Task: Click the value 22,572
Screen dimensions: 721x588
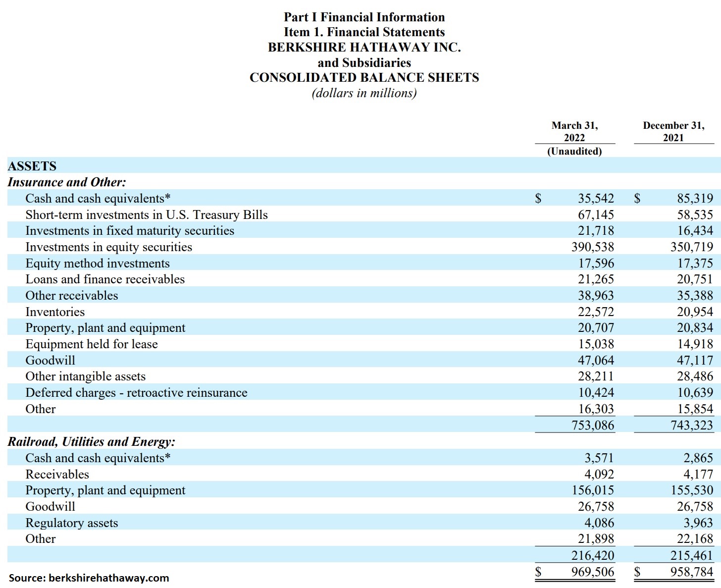Action: coord(596,312)
